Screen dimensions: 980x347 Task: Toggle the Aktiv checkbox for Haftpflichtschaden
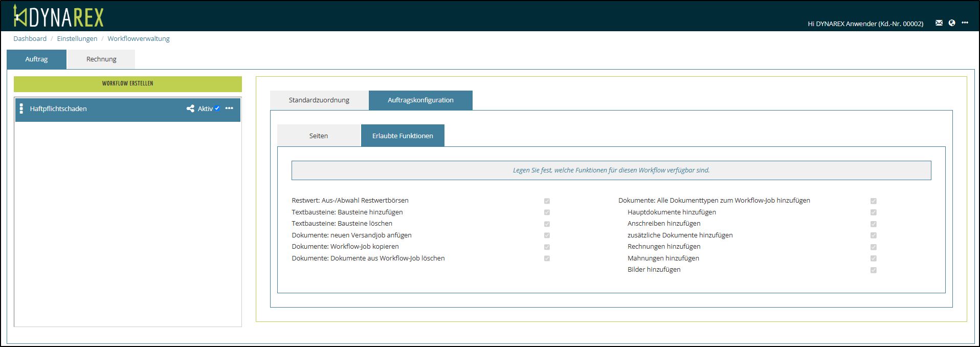pyautogui.click(x=217, y=109)
